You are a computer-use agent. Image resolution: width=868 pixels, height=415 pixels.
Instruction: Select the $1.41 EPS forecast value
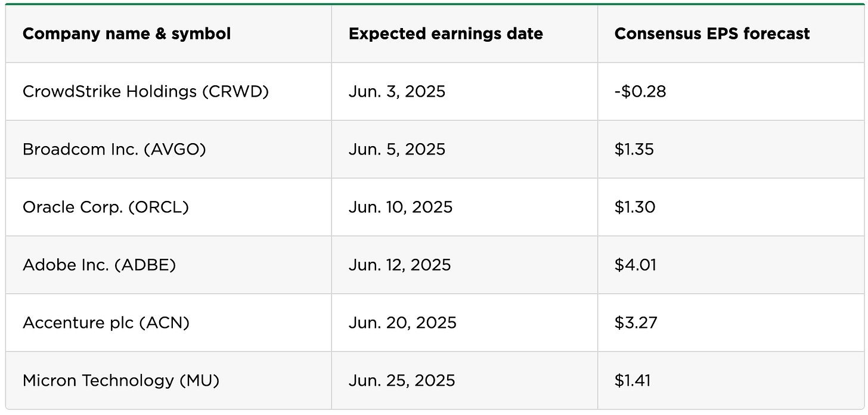(x=633, y=380)
